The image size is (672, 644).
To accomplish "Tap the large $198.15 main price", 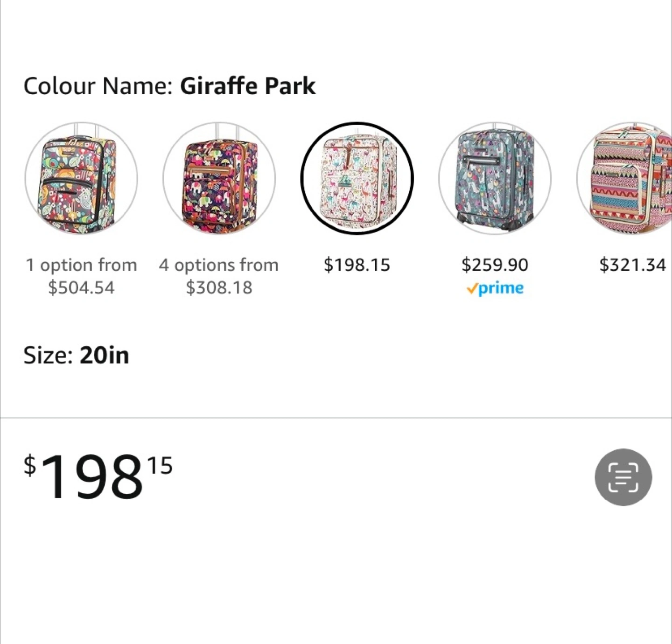I will coord(98,477).
